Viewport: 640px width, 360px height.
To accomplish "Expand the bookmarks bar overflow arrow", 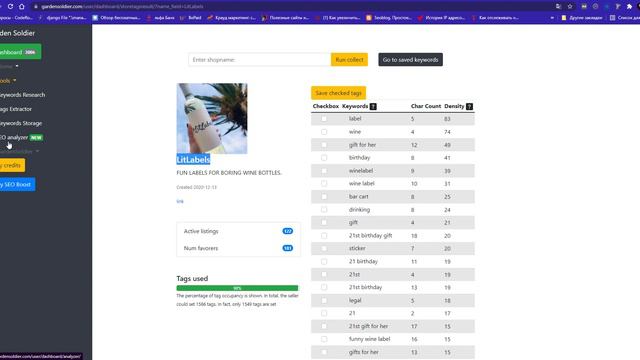I will (x=552, y=18).
